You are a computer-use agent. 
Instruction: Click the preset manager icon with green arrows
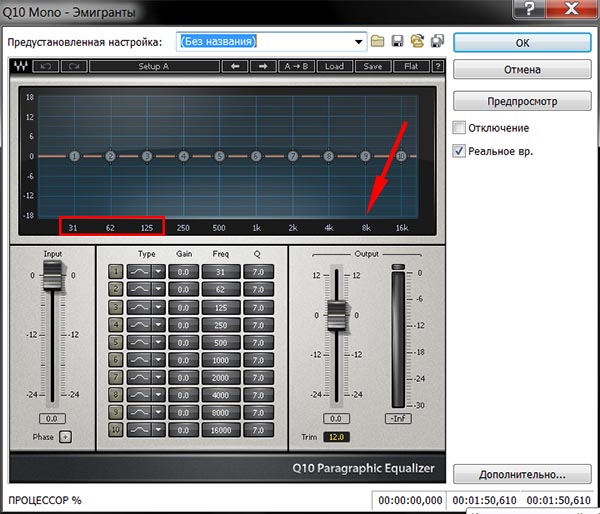point(417,41)
